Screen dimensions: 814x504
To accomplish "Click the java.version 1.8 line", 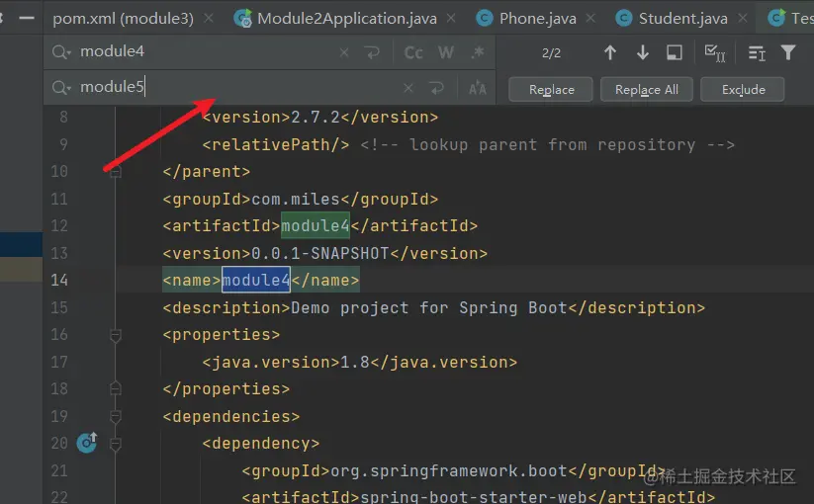I will click(360, 362).
